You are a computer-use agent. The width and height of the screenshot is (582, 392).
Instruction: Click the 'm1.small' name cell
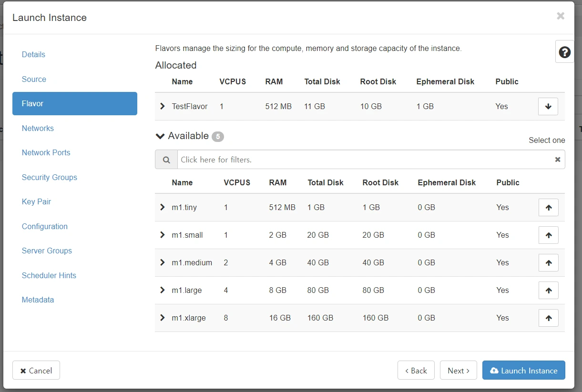click(187, 235)
